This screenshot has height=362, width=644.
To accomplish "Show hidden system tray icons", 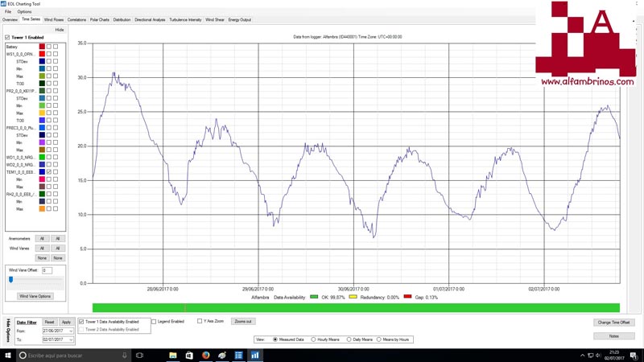I will (x=582, y=356).
